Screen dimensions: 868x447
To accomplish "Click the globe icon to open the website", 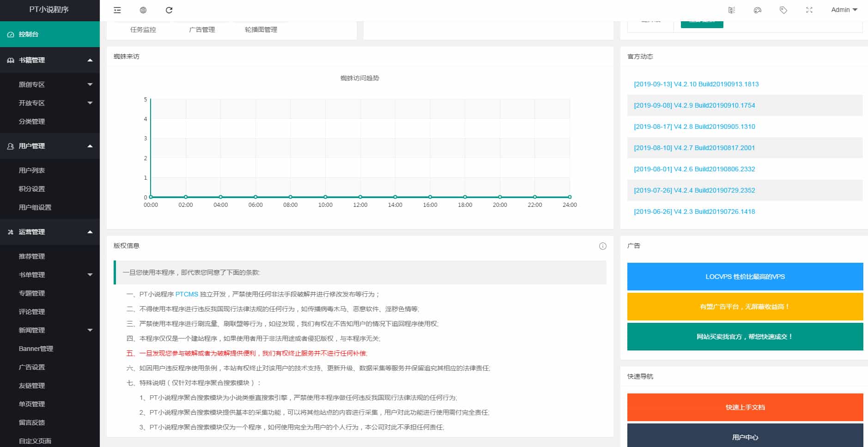I will pyautogui.click(x=143, y=10).
